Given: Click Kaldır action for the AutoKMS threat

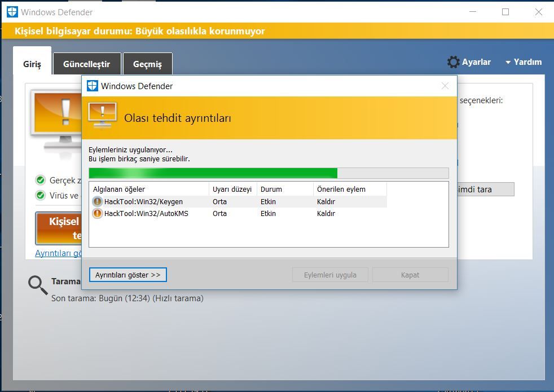Looking at the screenshot, I should [326, 214].
